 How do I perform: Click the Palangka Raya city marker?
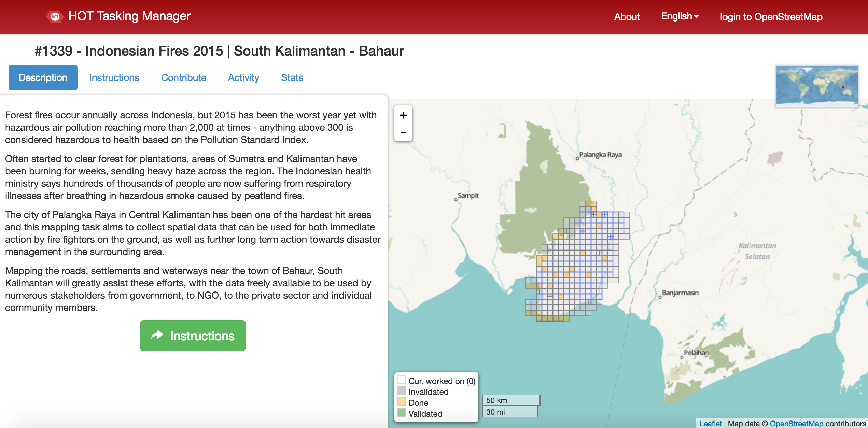coord(577,158)
